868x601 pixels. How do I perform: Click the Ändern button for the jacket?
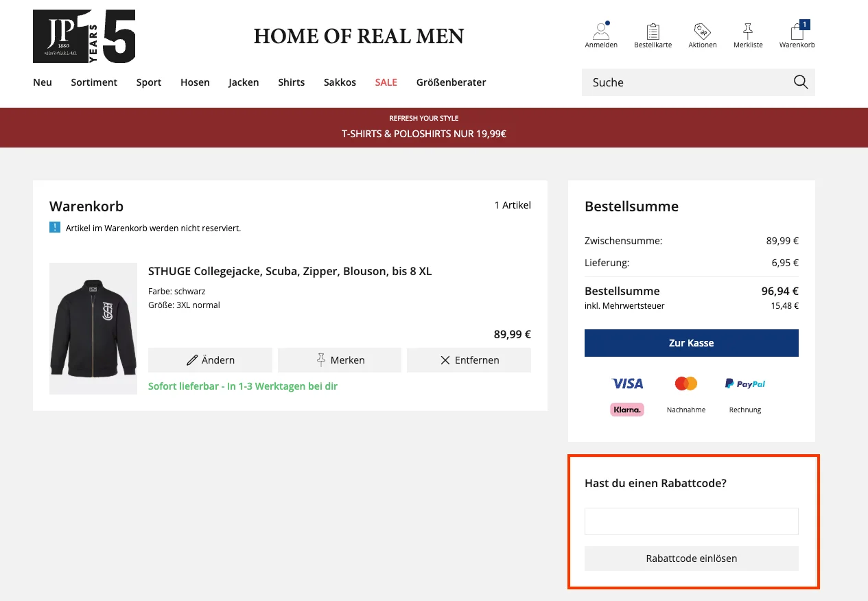(x=210, y=360)
